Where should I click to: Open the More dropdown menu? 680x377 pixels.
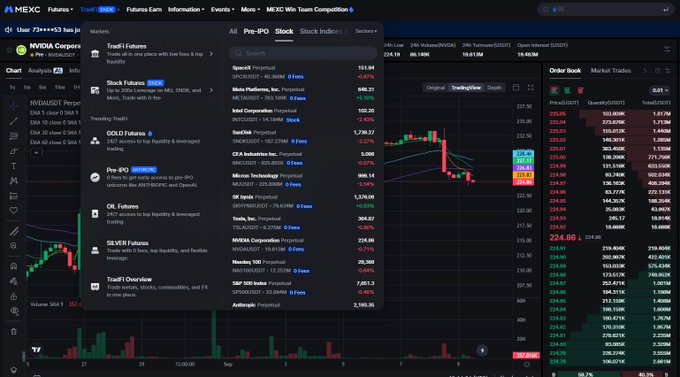(250, 9)
